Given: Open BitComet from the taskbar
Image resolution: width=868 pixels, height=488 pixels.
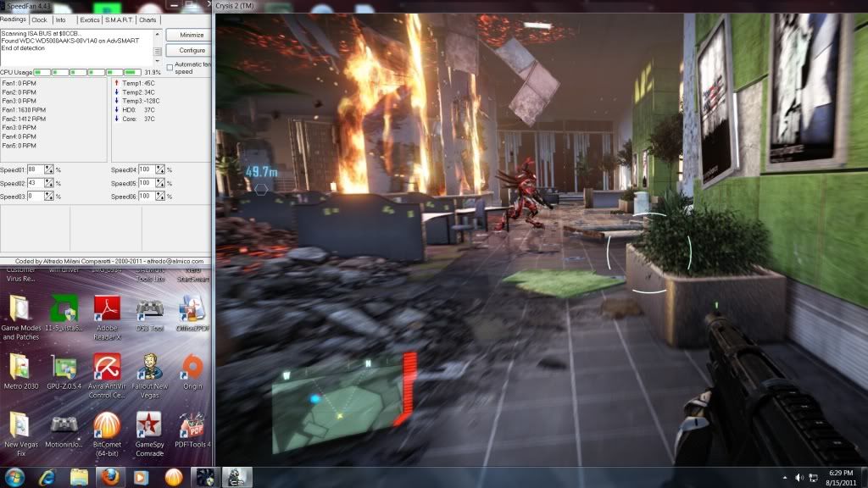Looking at the screenshot, I should (173, 477).
